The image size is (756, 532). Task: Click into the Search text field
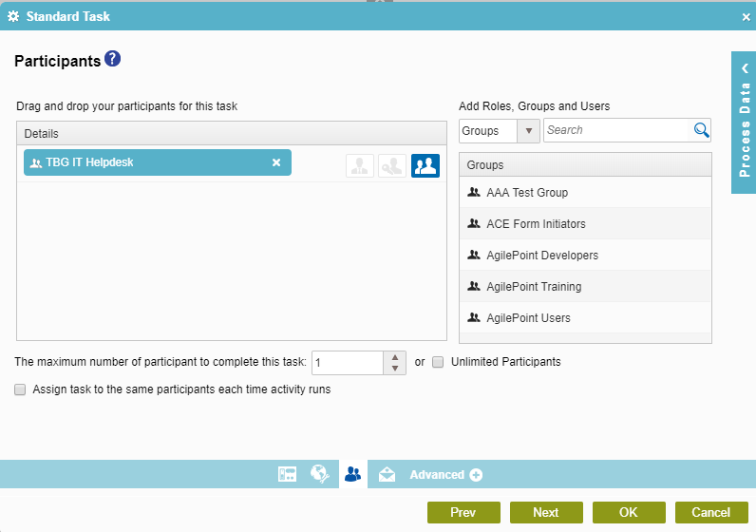(615, 130)
